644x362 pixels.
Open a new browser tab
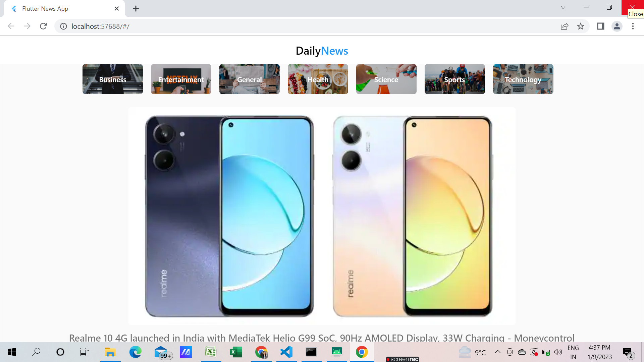point(136,8)
